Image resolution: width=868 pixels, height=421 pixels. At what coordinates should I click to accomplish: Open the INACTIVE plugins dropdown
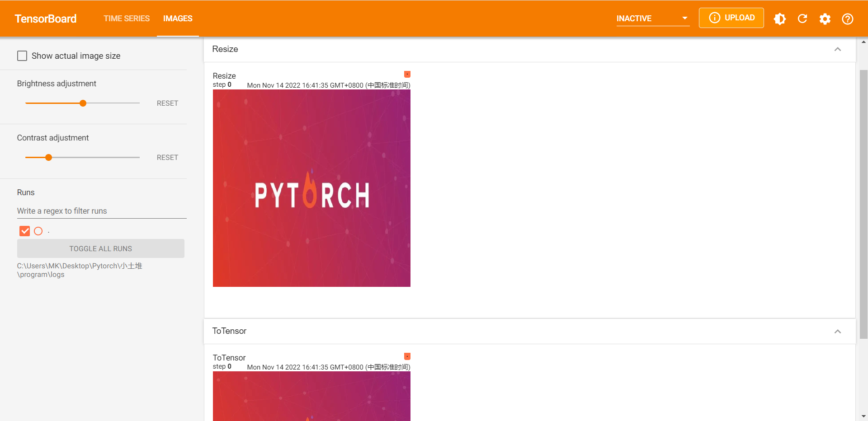pos(653,19)
